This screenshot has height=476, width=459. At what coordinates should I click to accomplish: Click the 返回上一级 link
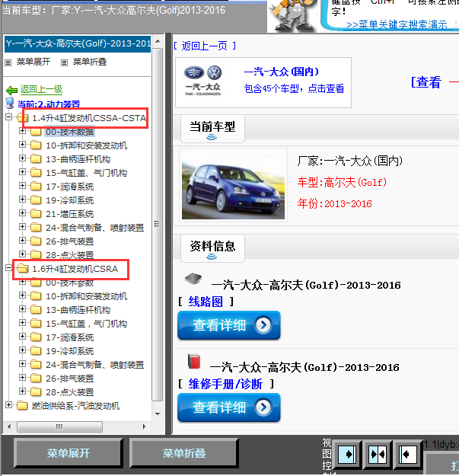[x=41, y=89]
